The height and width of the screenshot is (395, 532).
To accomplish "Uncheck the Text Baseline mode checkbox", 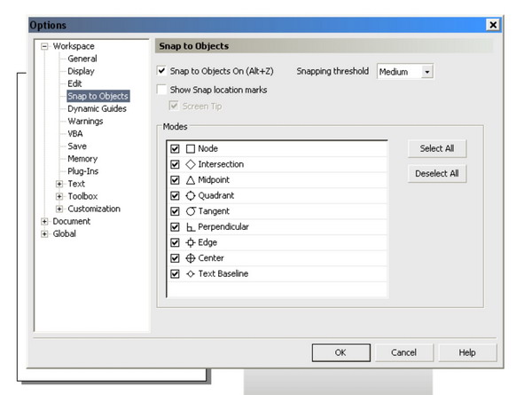I will point(175,273).
